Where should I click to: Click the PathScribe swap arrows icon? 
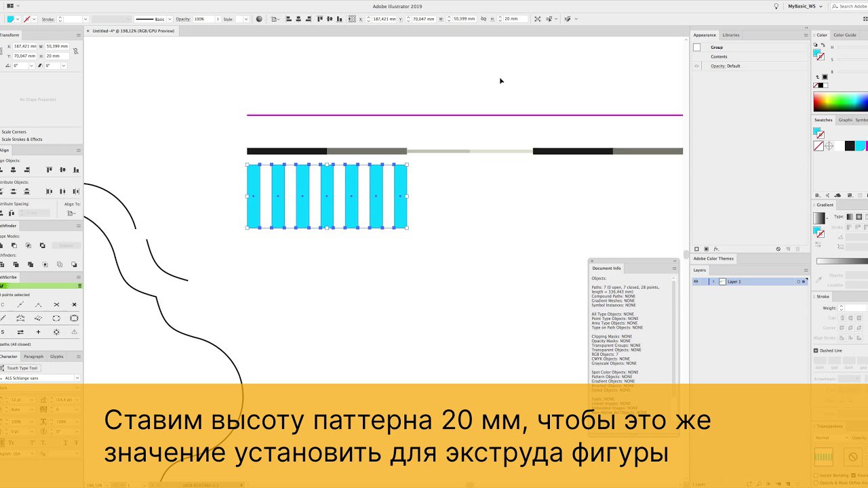pyautogui.click(x=20, y=331)
